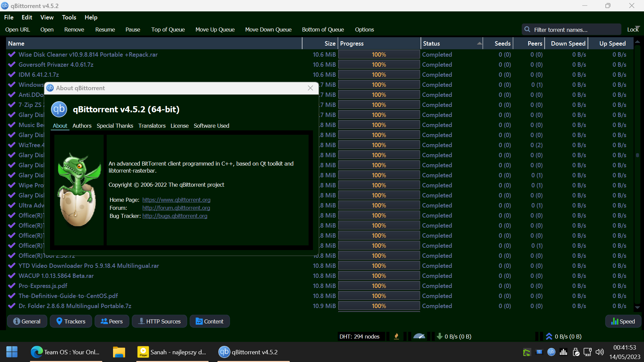
Task: Open File Explorer from taskbar
Action: click(x=119, y=352)
